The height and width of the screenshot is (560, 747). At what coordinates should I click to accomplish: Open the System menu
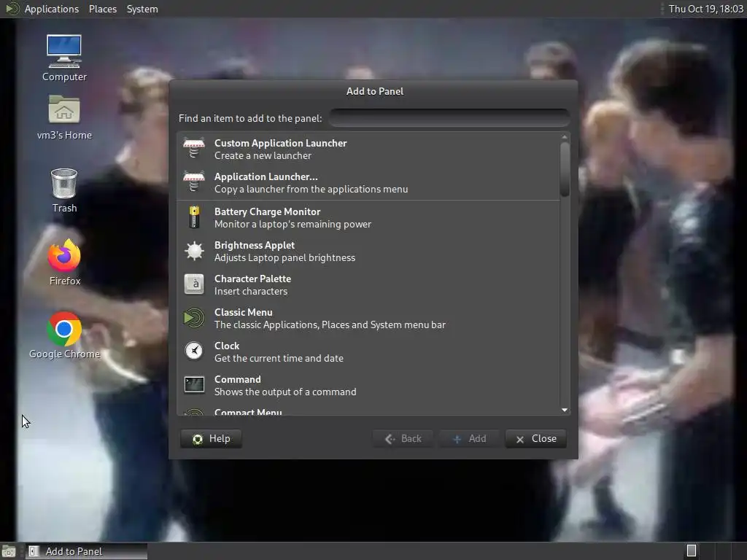click(x=142, y=9)
